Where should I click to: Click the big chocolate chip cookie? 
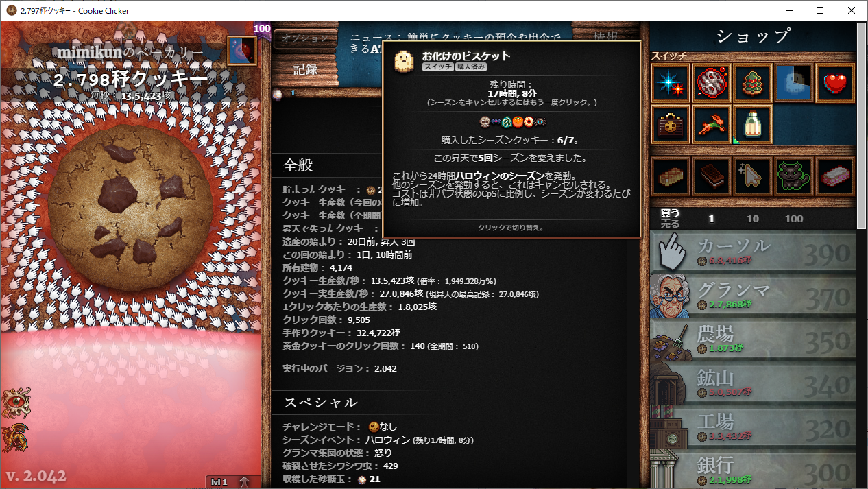(x=130, y=206)
